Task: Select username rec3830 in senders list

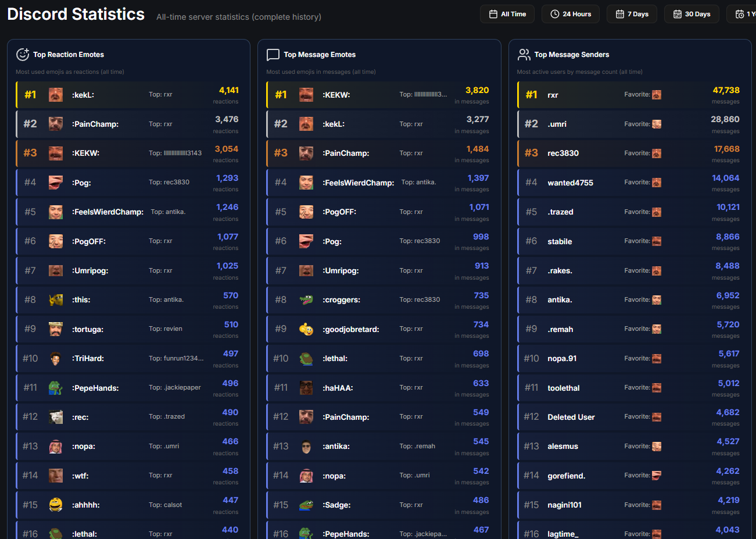Action: (x=563, y=154)
